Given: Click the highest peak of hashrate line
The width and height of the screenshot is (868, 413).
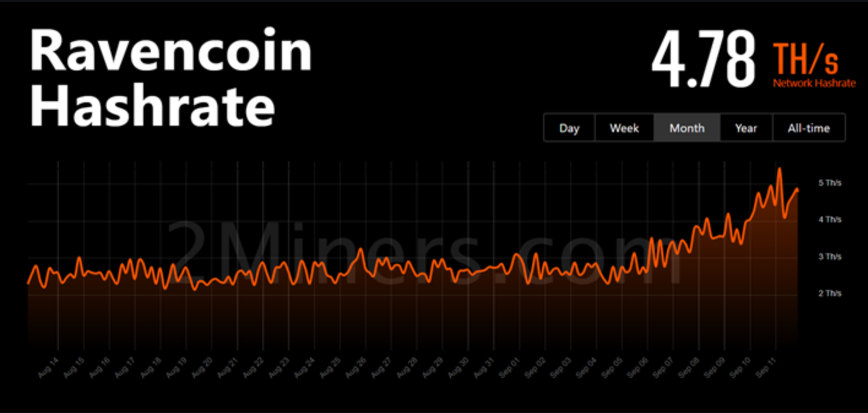Looking at the screenshot, I should coord(779,169).
